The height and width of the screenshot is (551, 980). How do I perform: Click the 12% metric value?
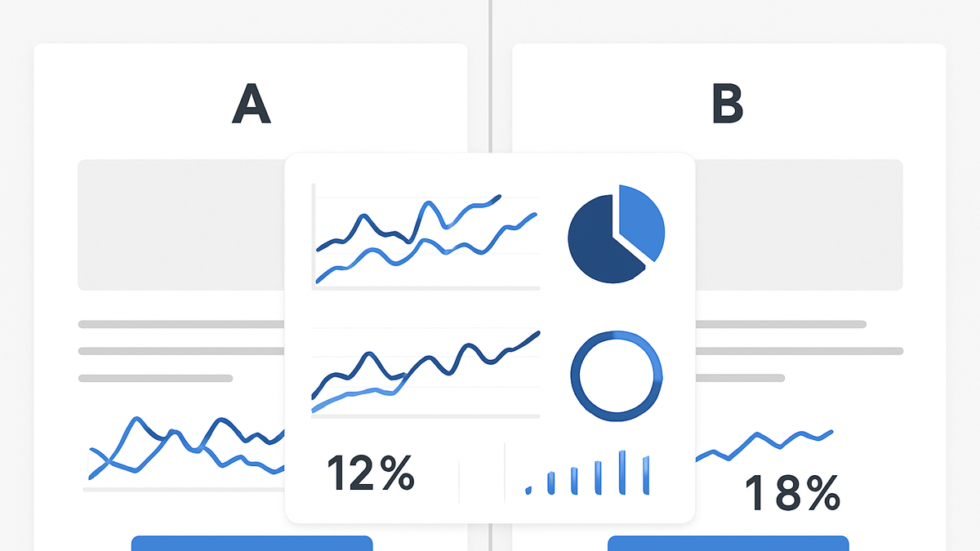[x=371, y=473]
